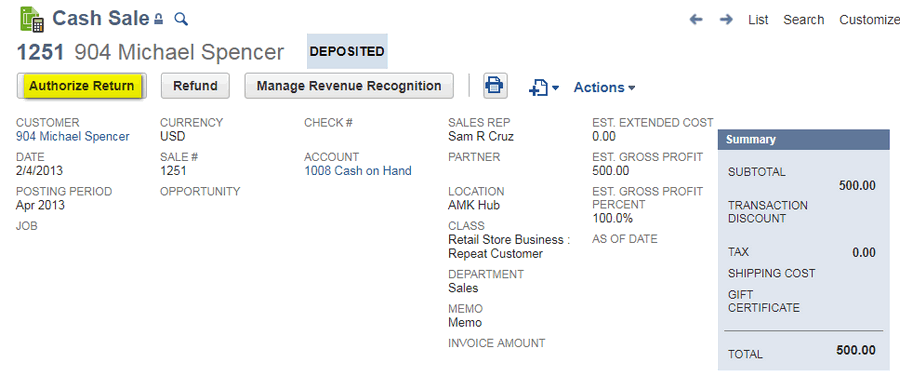Click the record heading 1251 904 Michael Spencer
The height and width of the screenshot is (376, 900).
(x=150, y=52)
